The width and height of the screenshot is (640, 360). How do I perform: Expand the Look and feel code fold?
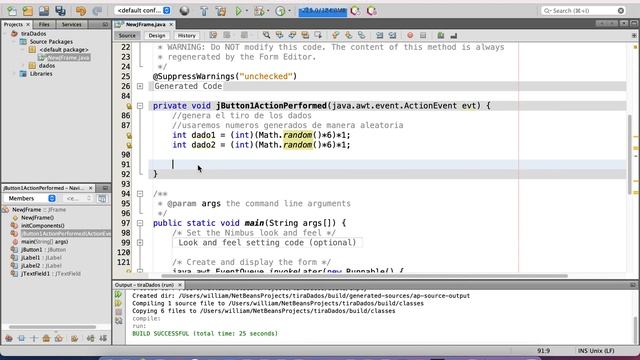(x=140, y=243)
